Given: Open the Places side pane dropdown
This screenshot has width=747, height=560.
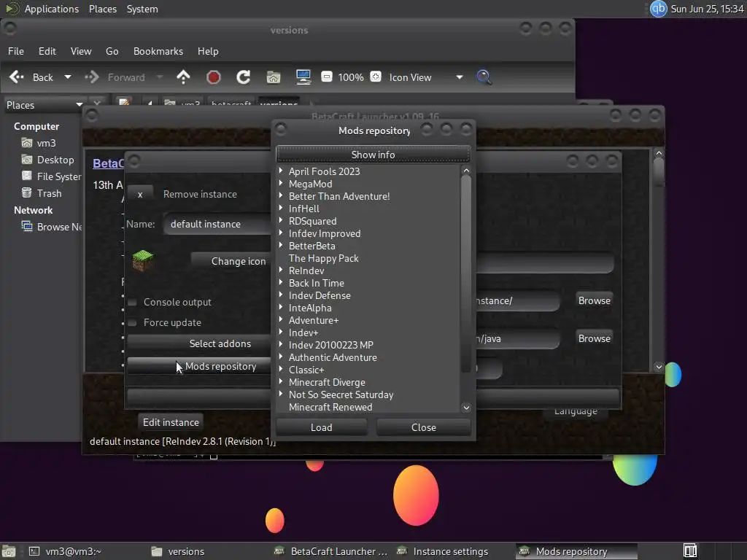Looking at the screenshot, I should point(44,105).
